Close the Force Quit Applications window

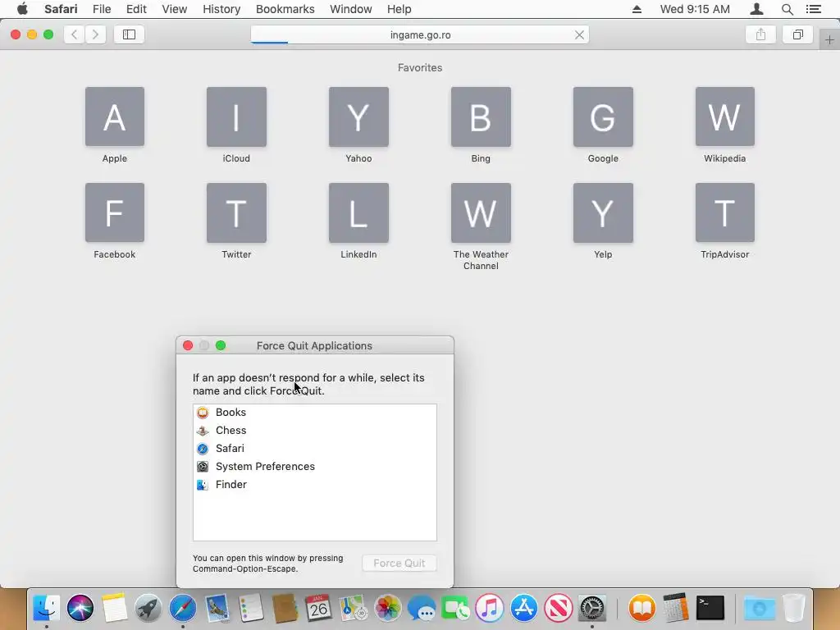[x=188, y=345]
